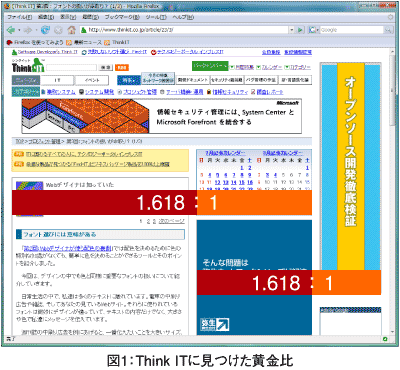Click into the Google search field
The height and width of the screenshot is (370, 400).
[352, 30]
